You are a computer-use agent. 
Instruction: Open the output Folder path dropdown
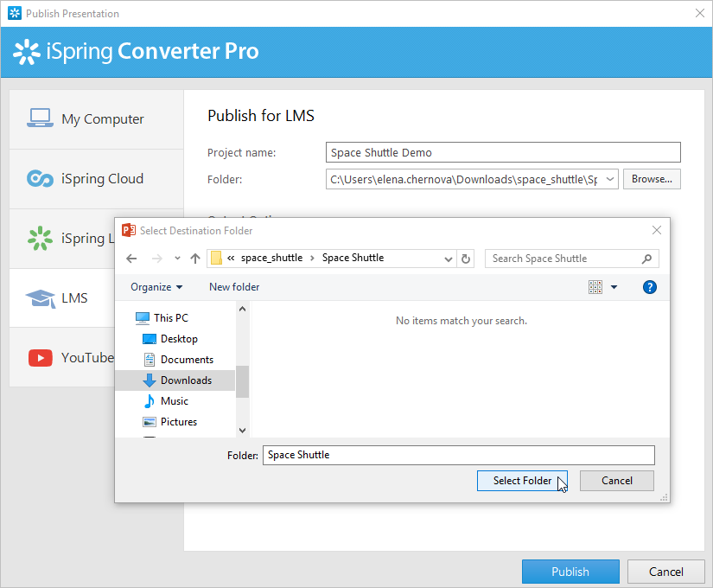[x=610, y=179]
